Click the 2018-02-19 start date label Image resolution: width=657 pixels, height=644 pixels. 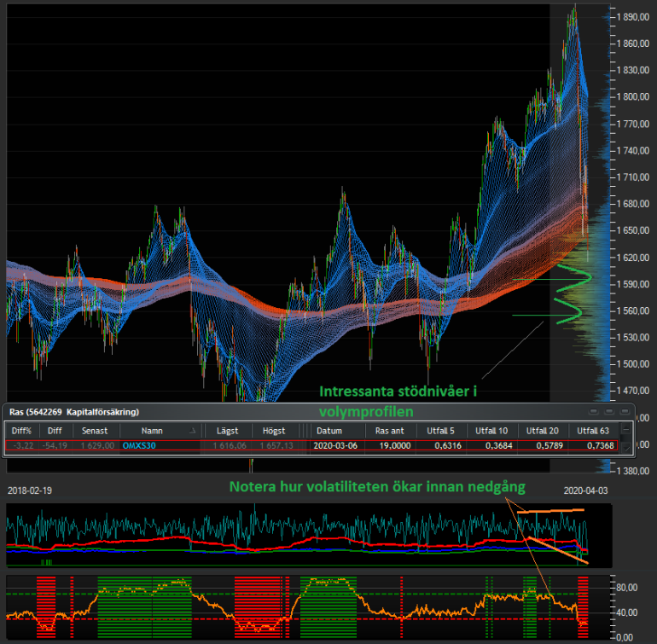click(29, 490)
